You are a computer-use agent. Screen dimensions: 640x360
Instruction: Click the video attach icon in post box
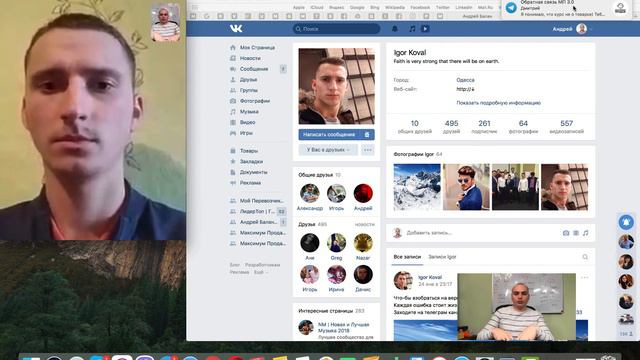[x=576, y=233]
